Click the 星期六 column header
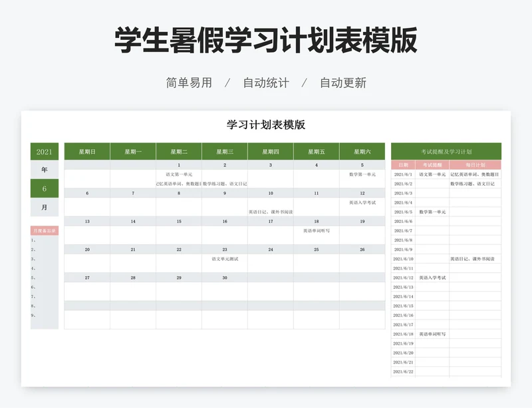Screen dimensions: 532x408 coord(362,152)
